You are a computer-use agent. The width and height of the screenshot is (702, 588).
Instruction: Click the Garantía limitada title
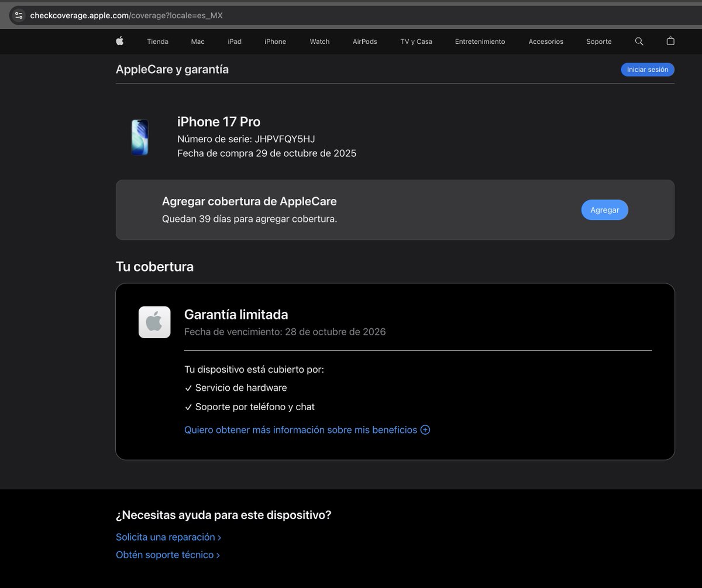coord(236,314)
